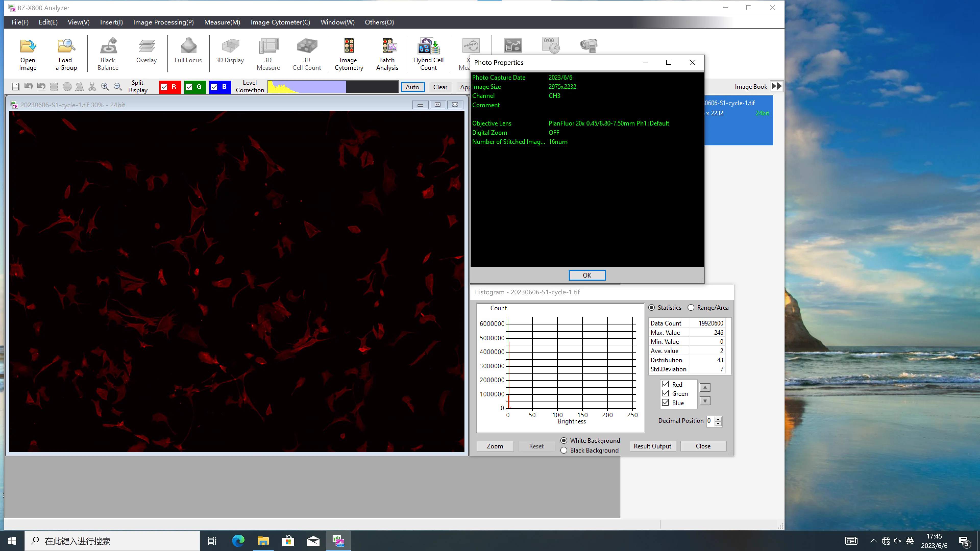Click the zoom out magnifier icon
Viewport: 980px width, 551px height.
[118, 87]
